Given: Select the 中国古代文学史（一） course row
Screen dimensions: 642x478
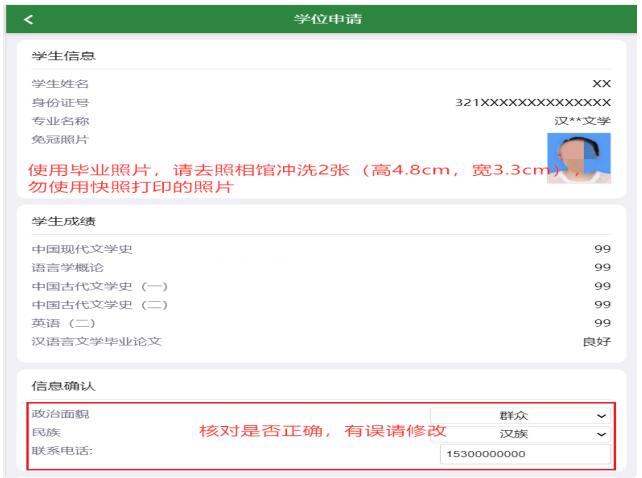Looking at the screenshot, I should [x=321, y=286].
